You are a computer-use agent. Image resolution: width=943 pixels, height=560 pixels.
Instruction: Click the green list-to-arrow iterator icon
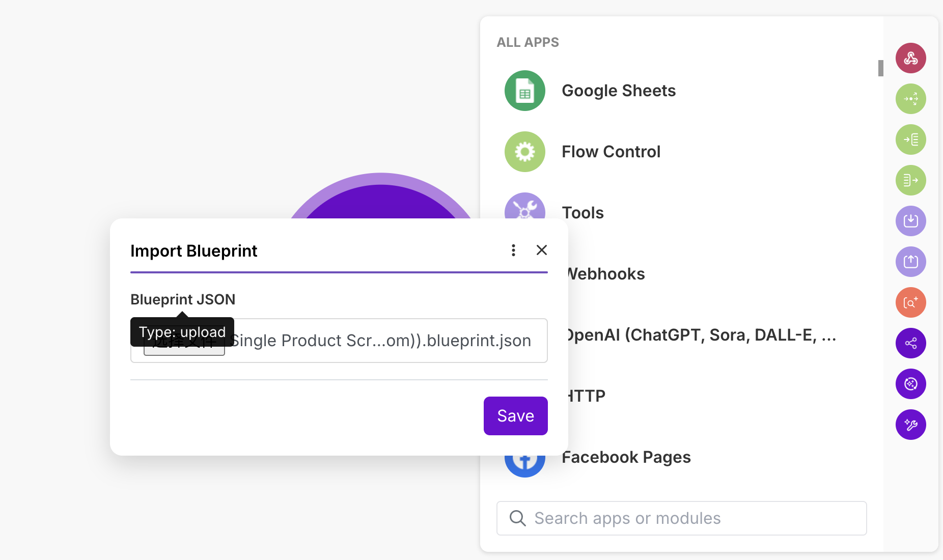coord(910,180)
